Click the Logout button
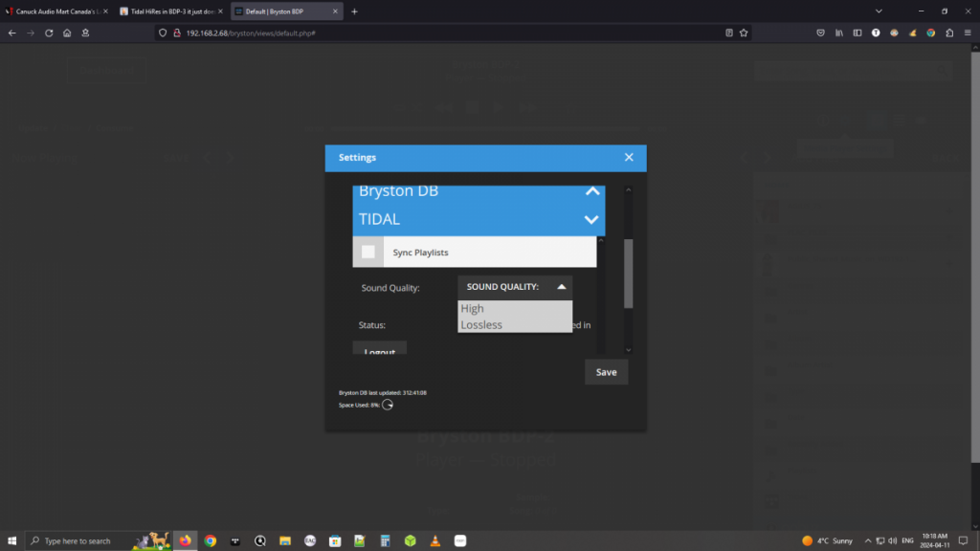This screenshot has height=551, width=980. pos(379,348)
